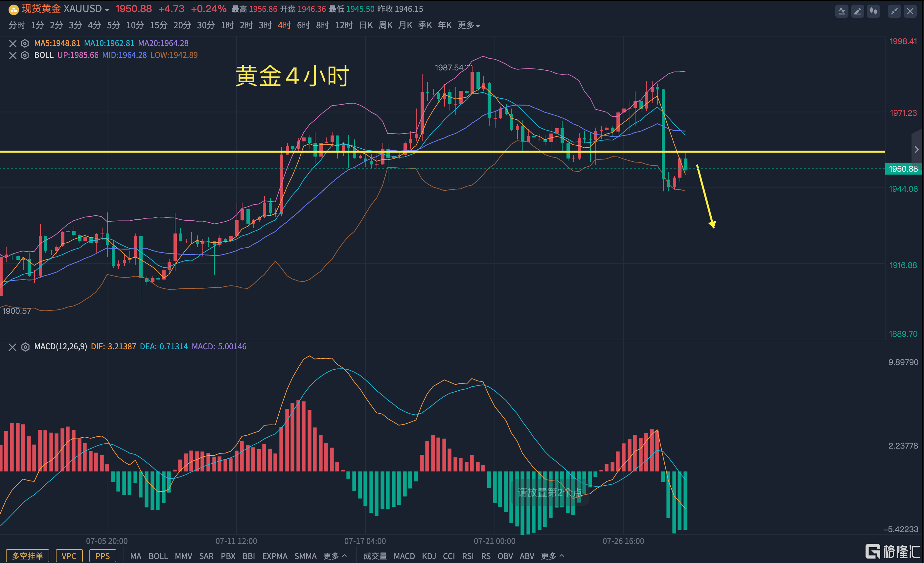
Task: Switch to the 日K timeframe
Action: pos(366,25)
